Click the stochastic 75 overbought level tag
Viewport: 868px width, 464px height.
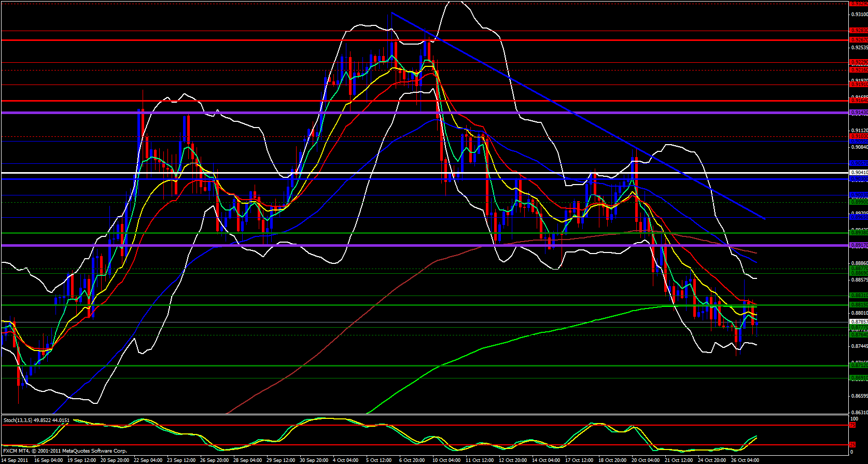[852, 425]
